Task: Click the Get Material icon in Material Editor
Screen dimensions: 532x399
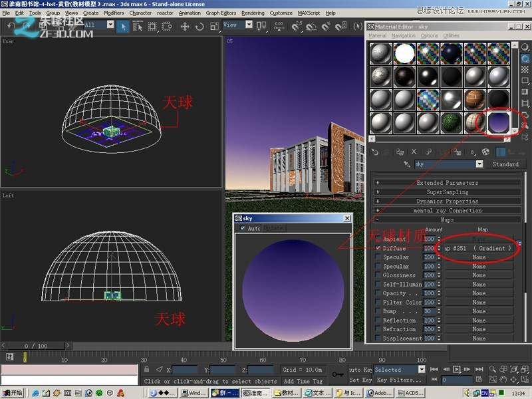Action: (x=374, y=150)
